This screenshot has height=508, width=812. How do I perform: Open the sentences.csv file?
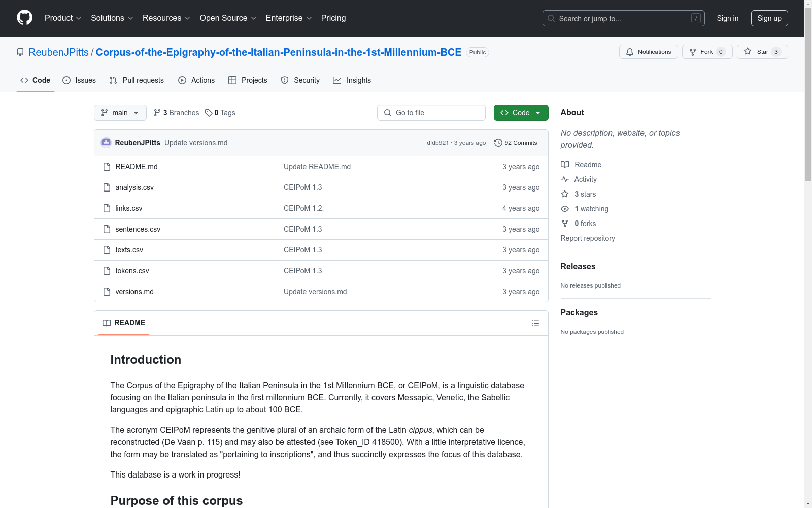click(138, 229)
